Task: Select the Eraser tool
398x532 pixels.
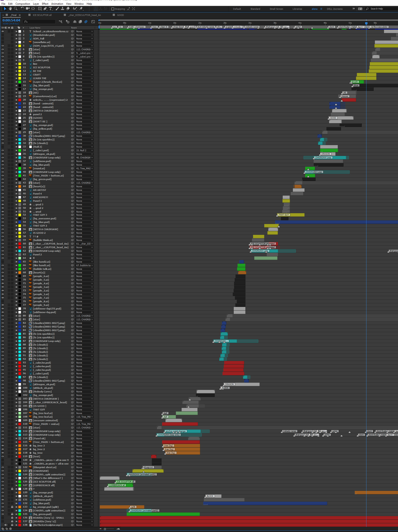Action: pos(68,9)
